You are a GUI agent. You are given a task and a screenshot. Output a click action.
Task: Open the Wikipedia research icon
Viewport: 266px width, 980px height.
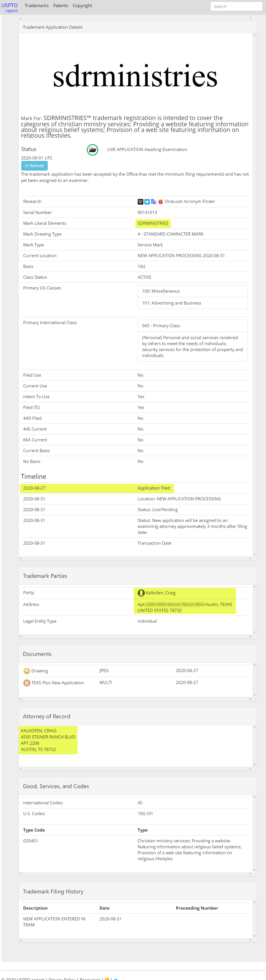[x=141, y=202]
